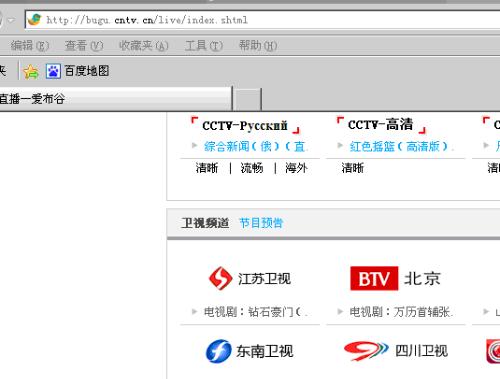Select the 直播—爱布谷 browser tab

[115, 99]
